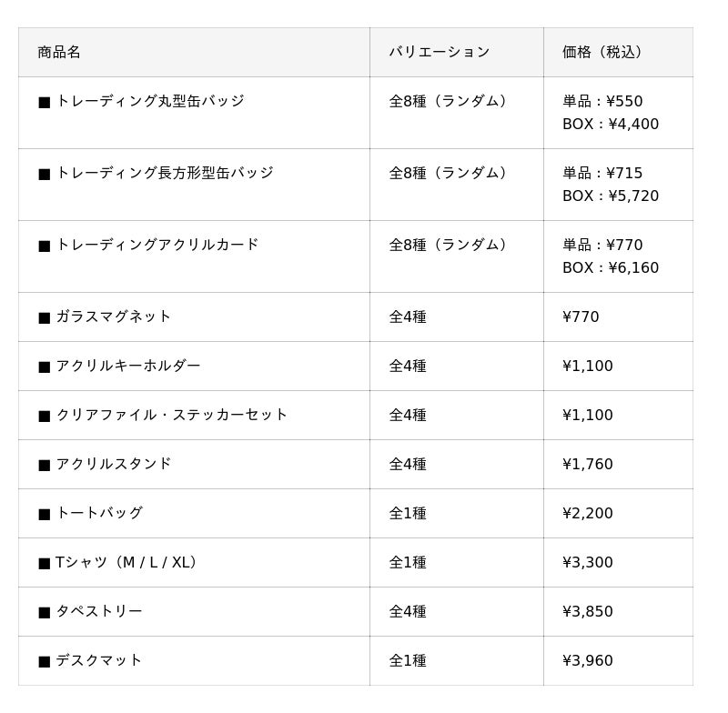This screenshot has width=728, height=713.
Task: Select the アクリルスタンド item text
Action: click(x=114, y=464)
